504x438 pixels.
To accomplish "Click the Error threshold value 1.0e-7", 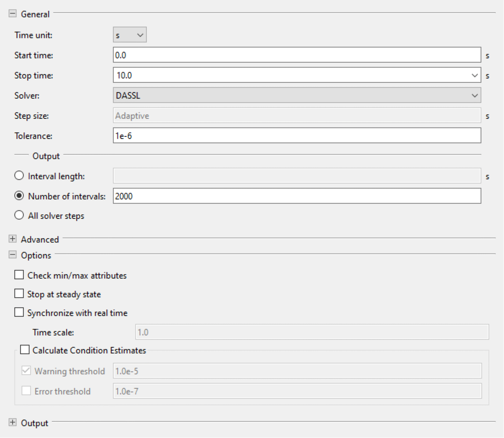I will 297,391.
